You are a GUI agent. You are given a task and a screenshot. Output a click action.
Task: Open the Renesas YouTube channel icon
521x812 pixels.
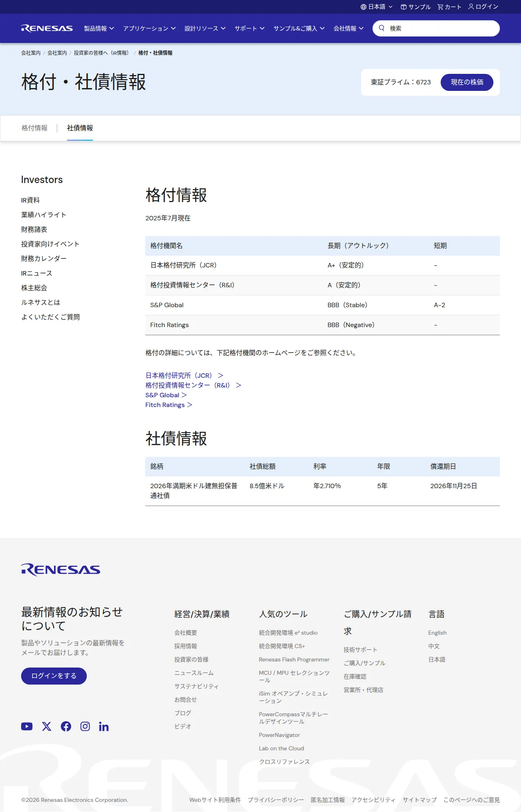(27, 726)
